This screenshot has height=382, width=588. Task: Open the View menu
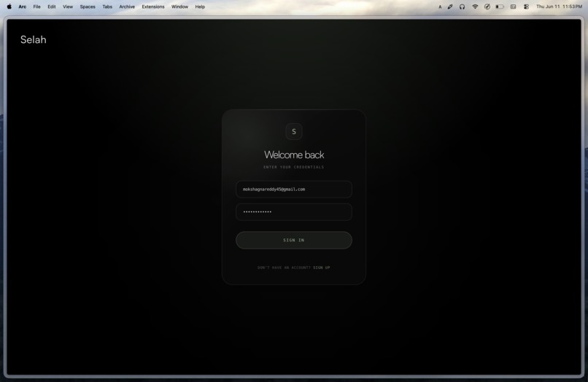68,7
